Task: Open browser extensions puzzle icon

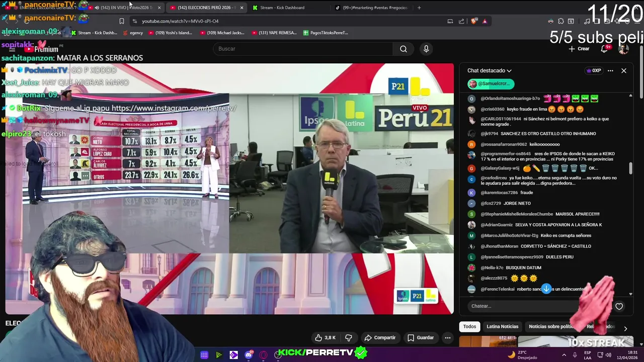Action: point(561,21)
